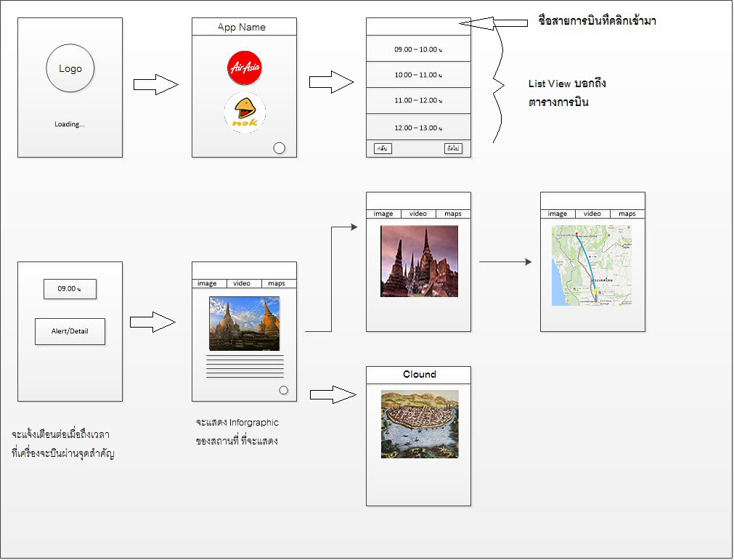Screen dimensions: 734x560
Task: Click the 'ชื่อสายการบินที่คลิกเข้ามา' annotation text
Action: (x=597, y=20)
